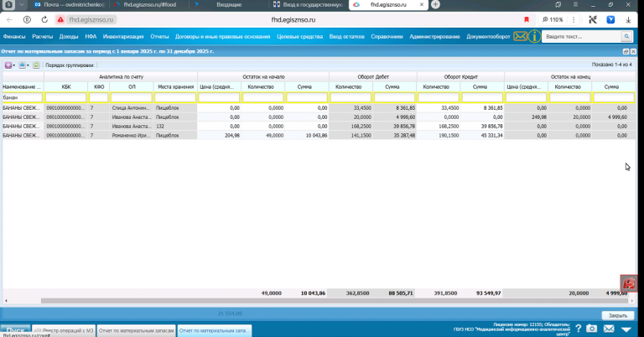644x337 pixels.
Task: Click the red floating icon at right edge
Action: point(629,283)
